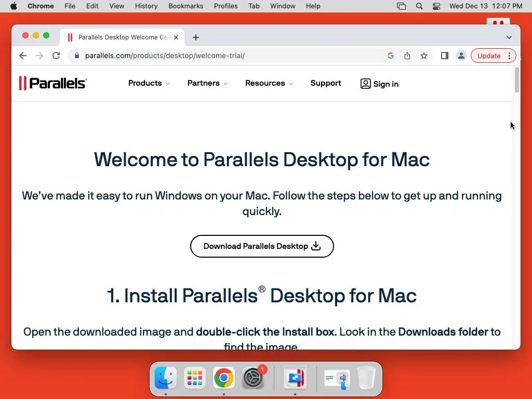Open the History menu
This screenshot has width=532, height=399.
pos(146,6)
